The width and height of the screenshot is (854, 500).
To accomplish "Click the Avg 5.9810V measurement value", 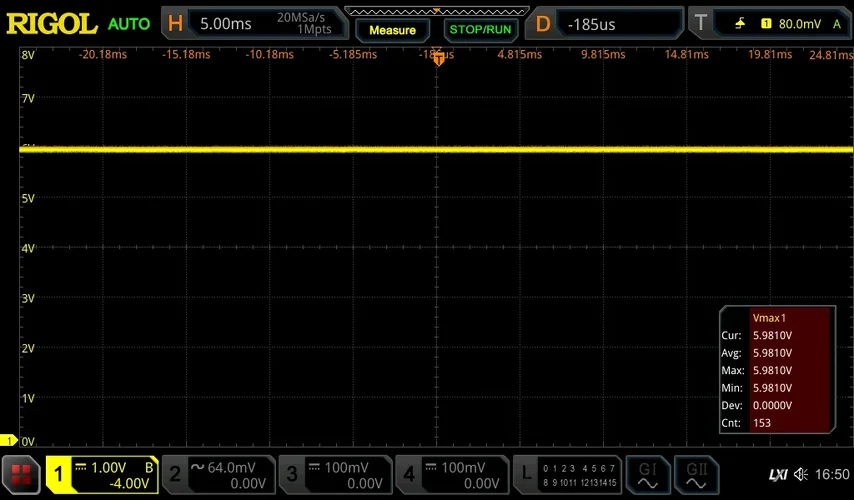I will [x=772, y=353].
